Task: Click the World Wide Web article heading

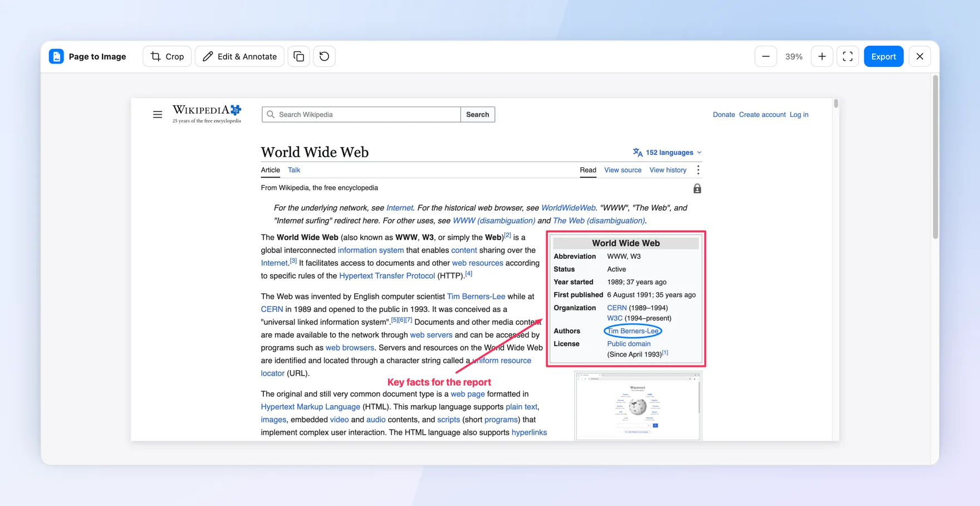Action: coord(315,152)
